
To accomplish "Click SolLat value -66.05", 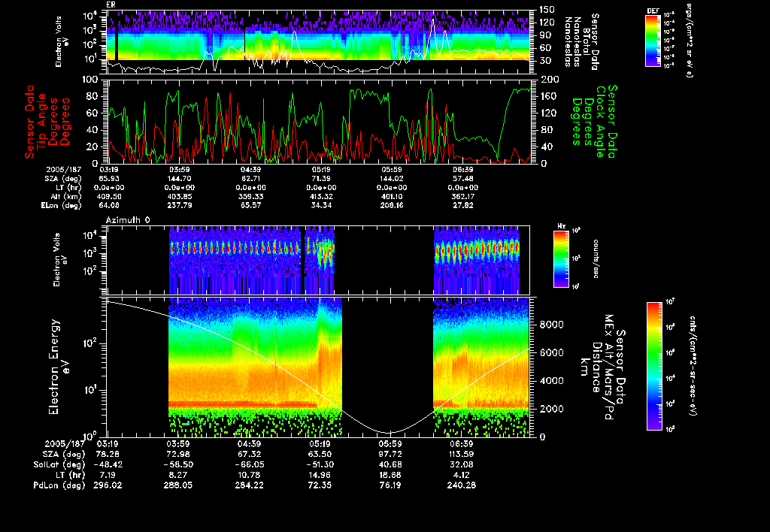I will coord(249,464).
